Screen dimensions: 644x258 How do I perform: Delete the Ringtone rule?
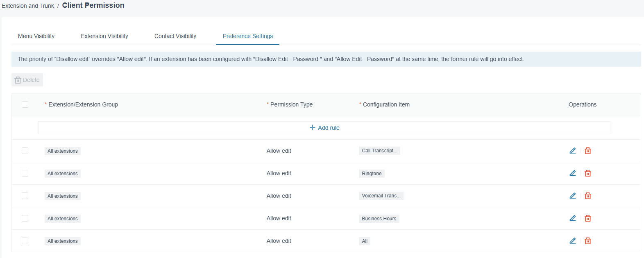(588, 173)
